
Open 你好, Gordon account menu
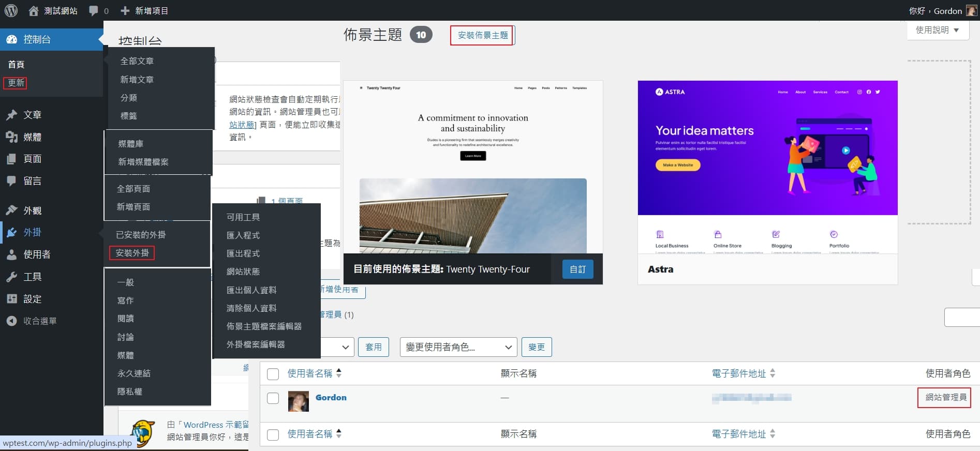(x=942, y=10)
